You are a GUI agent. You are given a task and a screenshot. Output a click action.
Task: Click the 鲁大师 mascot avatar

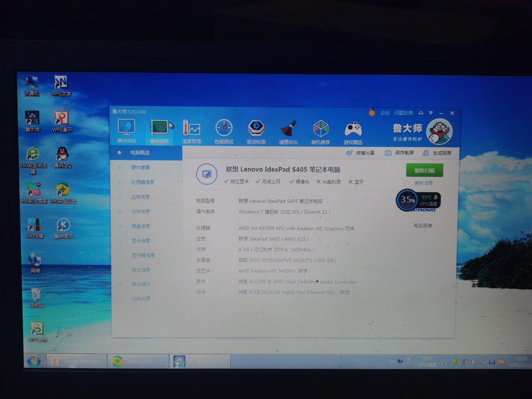pos(439,132)
